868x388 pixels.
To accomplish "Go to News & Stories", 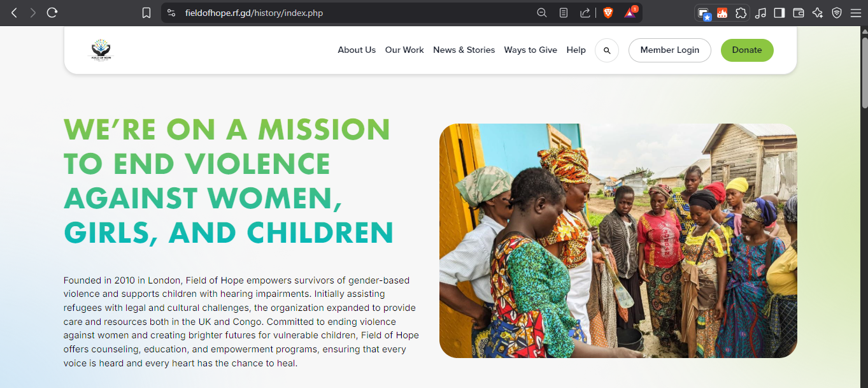I will point(464,50).
